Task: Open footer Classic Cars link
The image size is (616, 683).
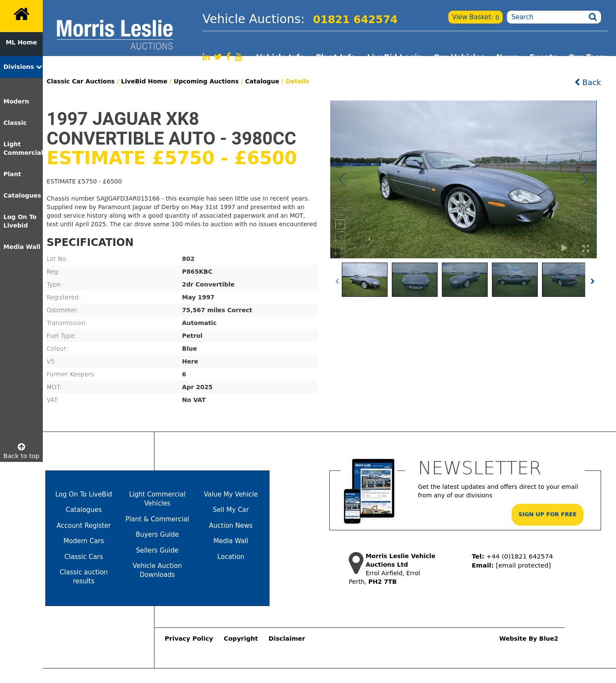Action: (x=84, y=557)
